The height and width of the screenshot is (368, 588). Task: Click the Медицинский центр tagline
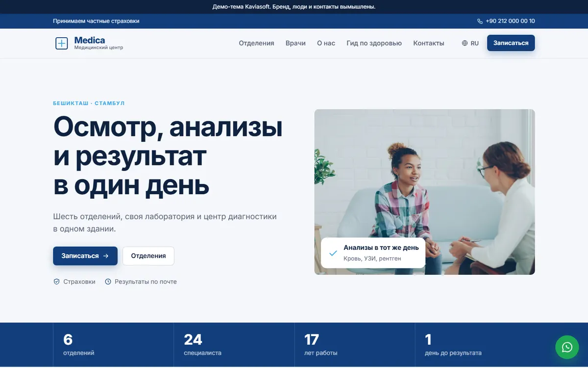pos(98,48)
